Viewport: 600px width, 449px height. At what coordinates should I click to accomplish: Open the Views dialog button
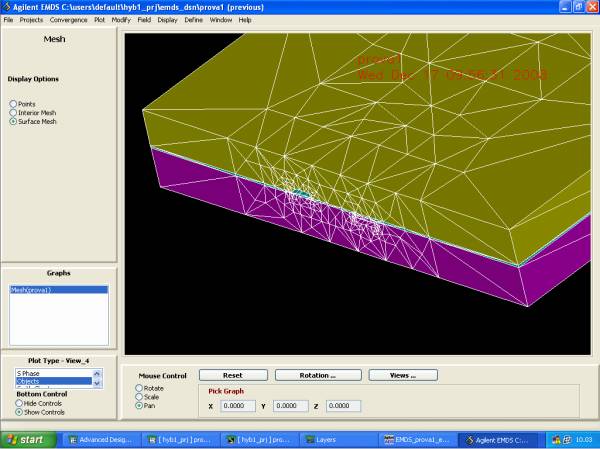(403, 375)
